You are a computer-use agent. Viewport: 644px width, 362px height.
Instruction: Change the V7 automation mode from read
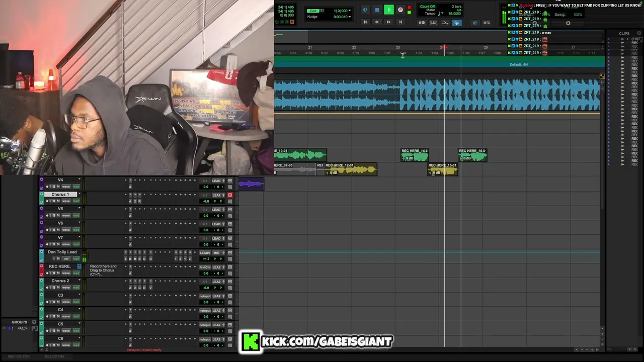point(75,244)
